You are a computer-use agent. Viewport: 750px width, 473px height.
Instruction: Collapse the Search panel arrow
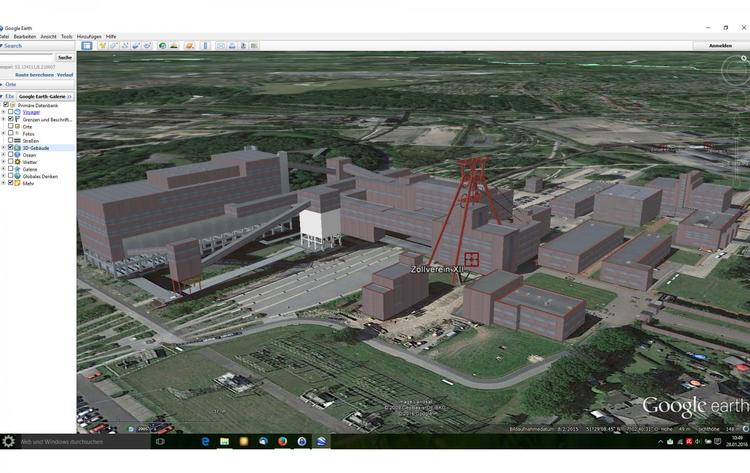coord(1,46)
